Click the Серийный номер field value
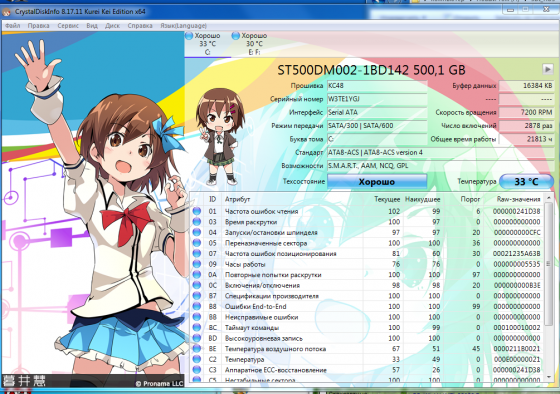 tap(377, 99)
